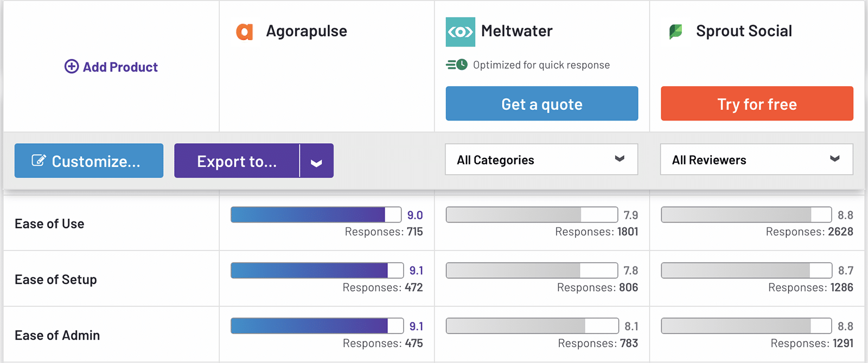This screenshot has width=868, height=363.
Task: Click Agorapulse Ease of Setup 9.1 score
Action: point(416,270)
